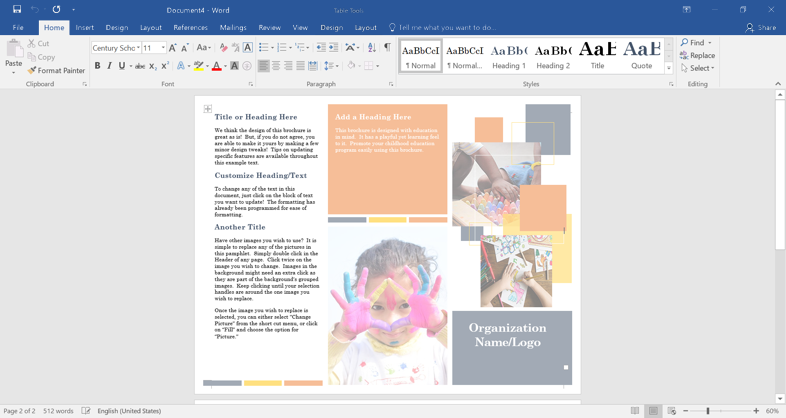Click the Save icon in title bar

tap(17, 9)
